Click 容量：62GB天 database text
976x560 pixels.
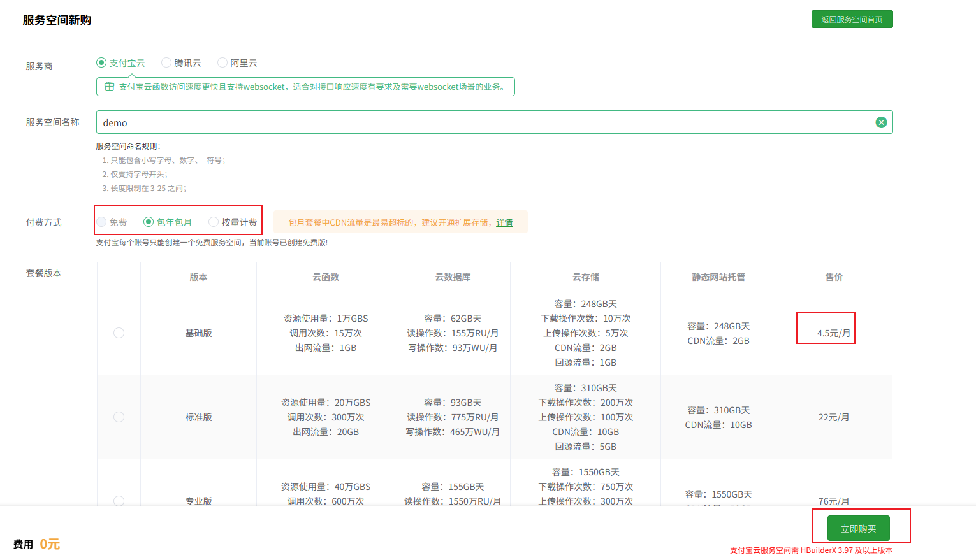point(453,318)
